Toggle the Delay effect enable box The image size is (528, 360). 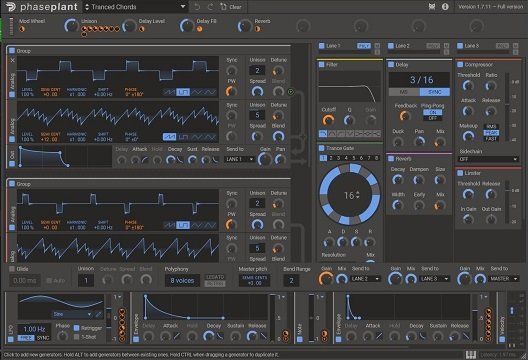coord(391,64)
